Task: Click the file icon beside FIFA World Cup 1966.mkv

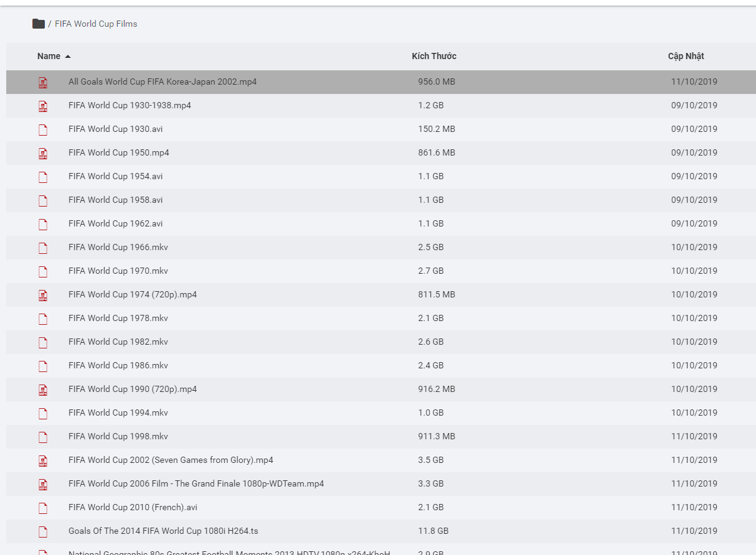Action: click(43, 248)
